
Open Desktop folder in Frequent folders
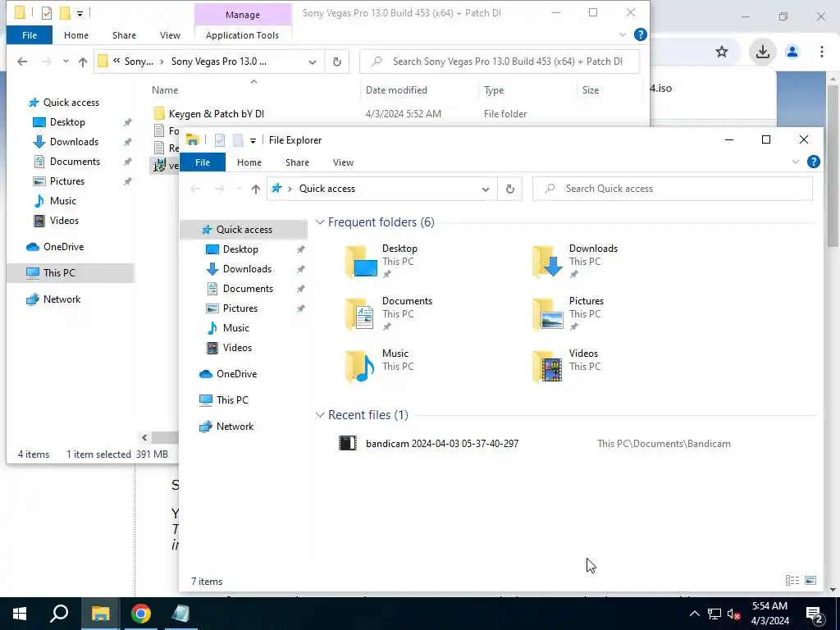[381, 261]
